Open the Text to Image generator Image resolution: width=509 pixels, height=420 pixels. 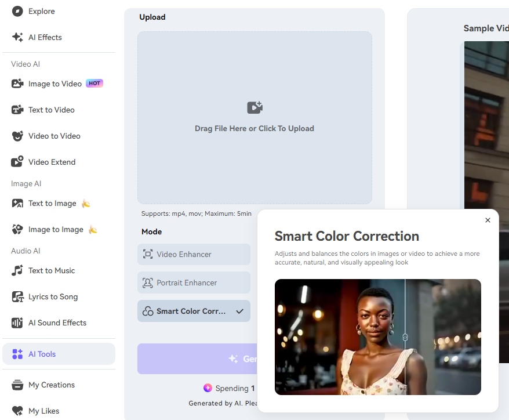52,203
